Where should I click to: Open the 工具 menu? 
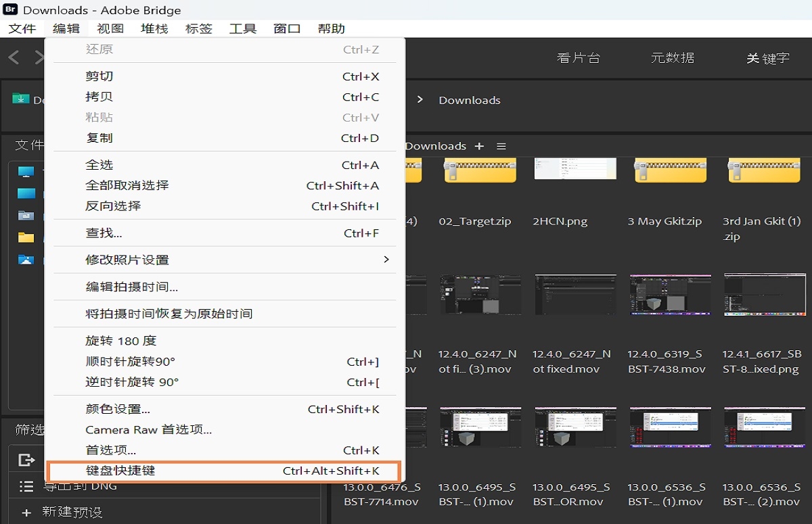(x=242, y=28)
